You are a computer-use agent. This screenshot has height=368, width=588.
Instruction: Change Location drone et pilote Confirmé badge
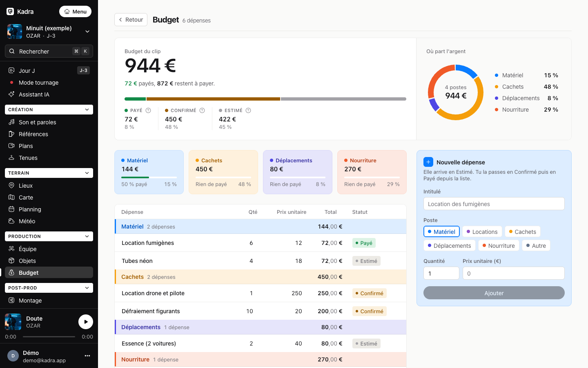(370, 293)
